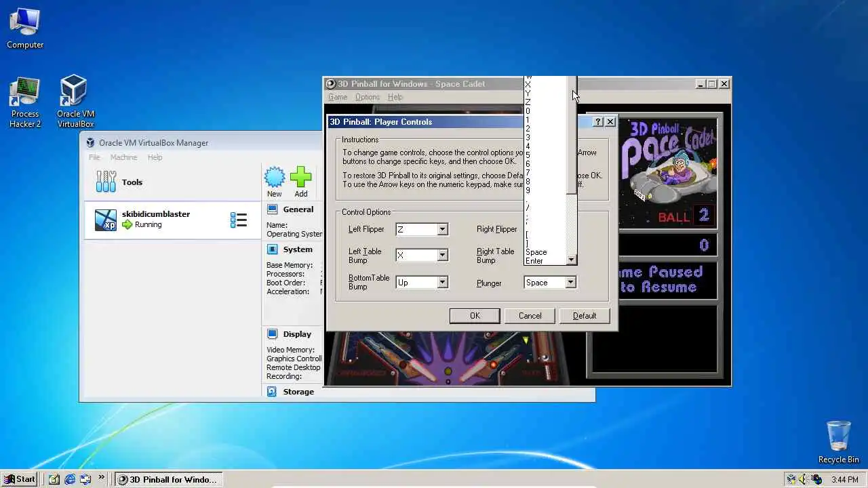868x488 pixels.
Task: Open the Machine menu in VirtualBox Manager
Action: (x=123, y=157)
